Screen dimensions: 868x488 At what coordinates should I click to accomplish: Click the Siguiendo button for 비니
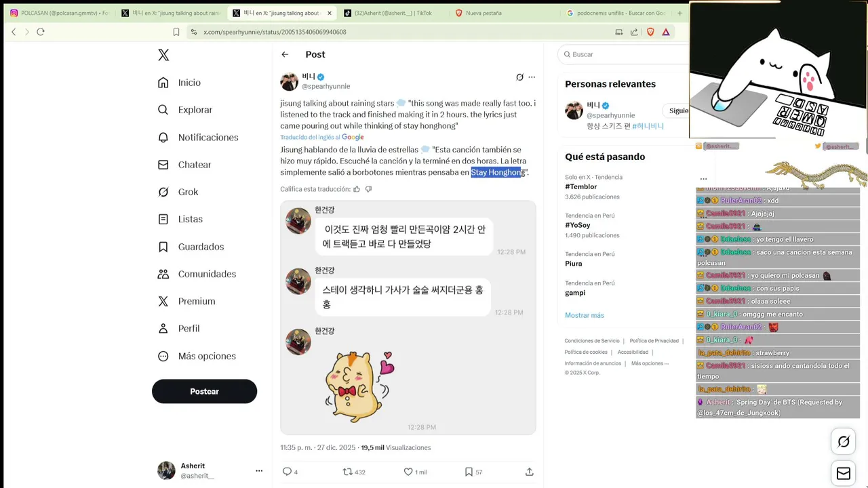click(x=676, y=110)
